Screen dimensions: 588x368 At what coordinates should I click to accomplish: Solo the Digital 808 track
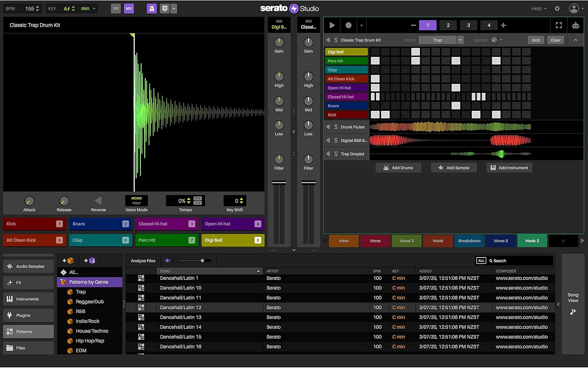coord(336,140)
